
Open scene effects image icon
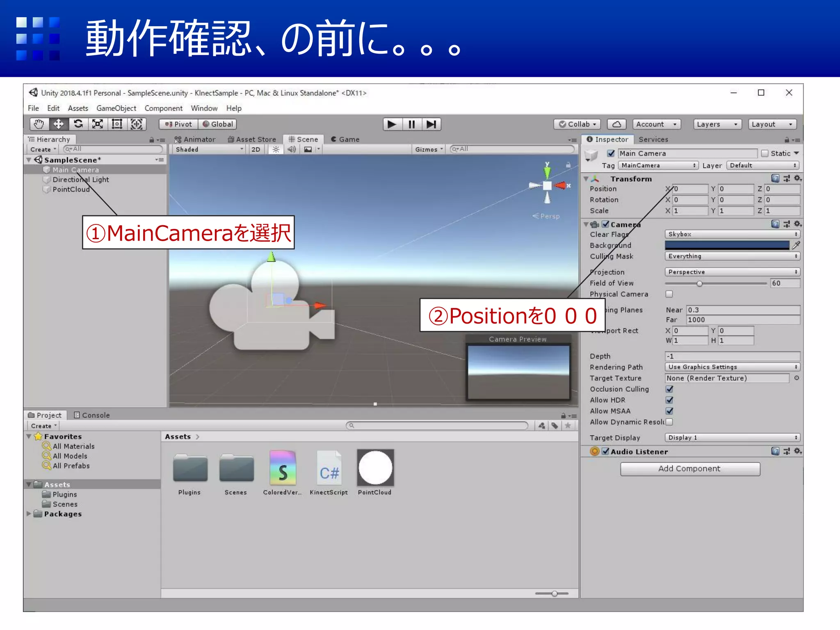point(308,149)
